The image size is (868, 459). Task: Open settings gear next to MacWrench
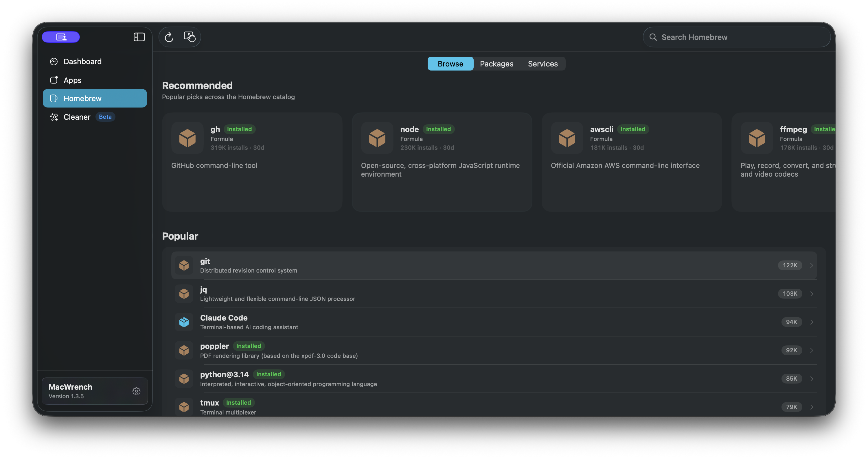[x=137, y=391]
